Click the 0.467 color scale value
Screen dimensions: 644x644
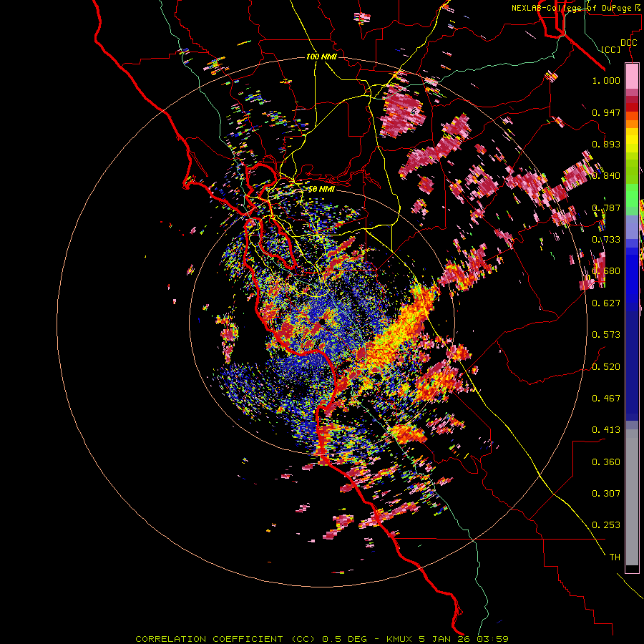606,399
